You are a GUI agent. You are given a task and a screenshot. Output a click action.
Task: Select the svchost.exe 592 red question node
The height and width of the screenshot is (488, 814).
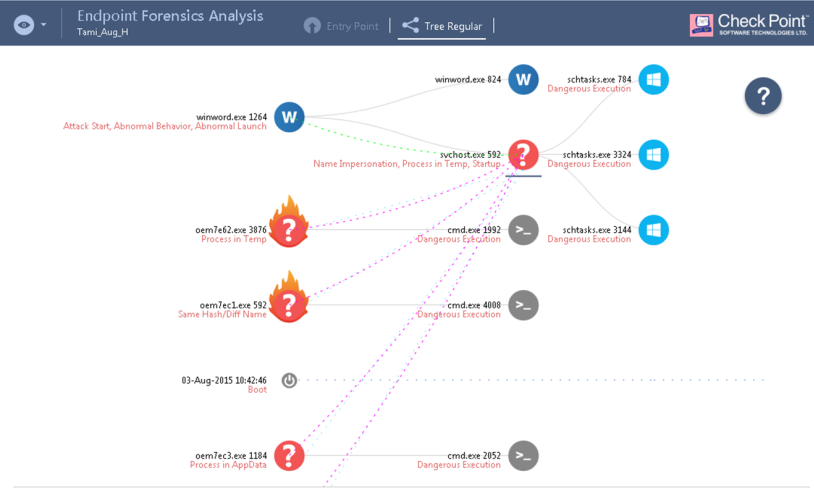click(x=523, y=155)
